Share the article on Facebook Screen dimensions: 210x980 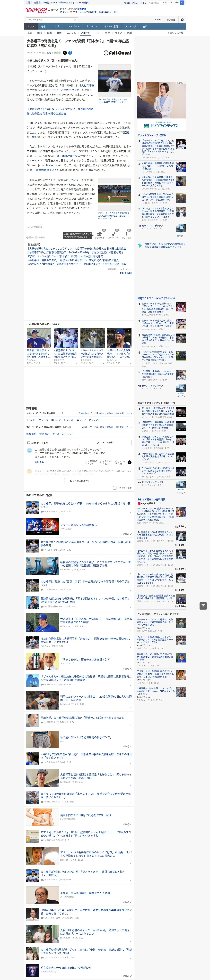[70, 53]
